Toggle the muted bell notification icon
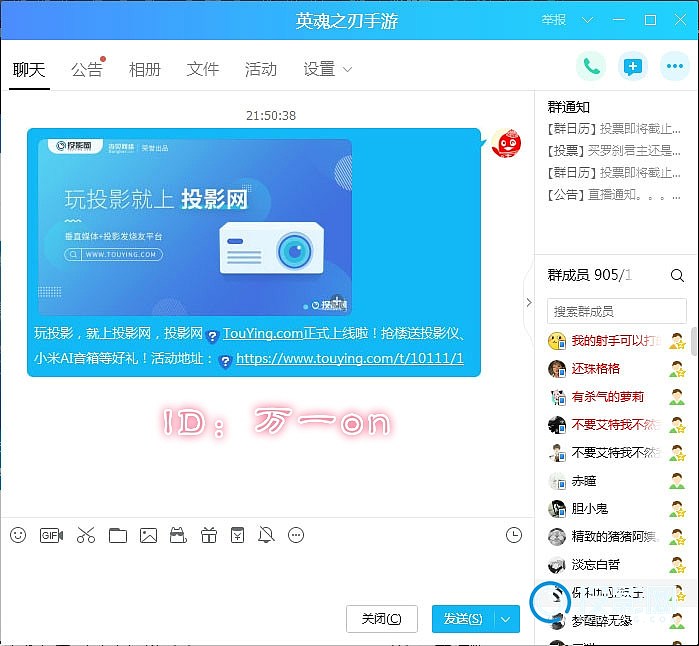 coord(266,535)
